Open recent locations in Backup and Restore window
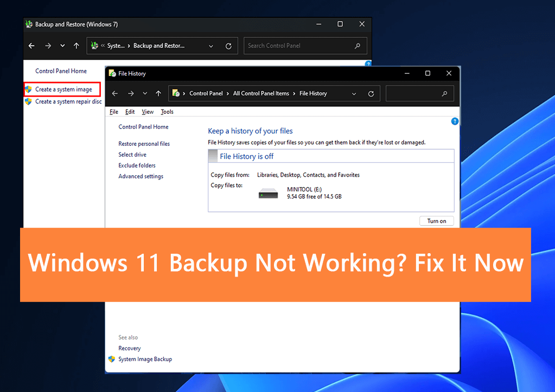 62,46
